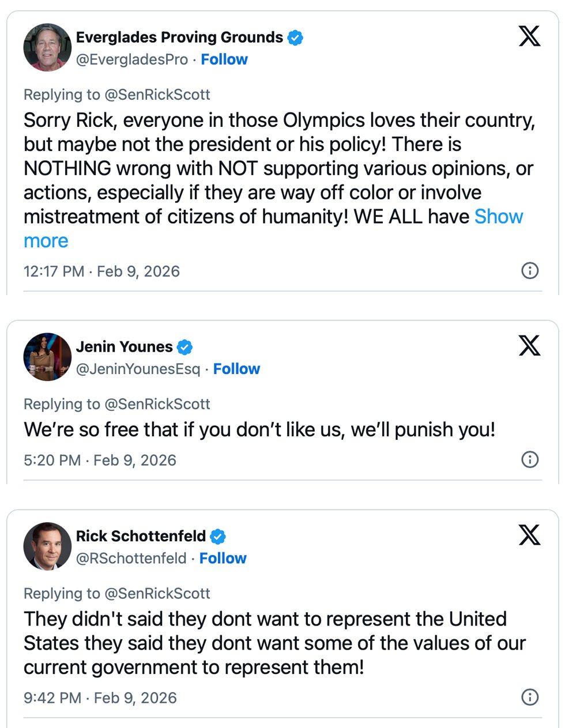
Task: Open Everglades Proving Grounds profile picture
Action: pos(47,47)
